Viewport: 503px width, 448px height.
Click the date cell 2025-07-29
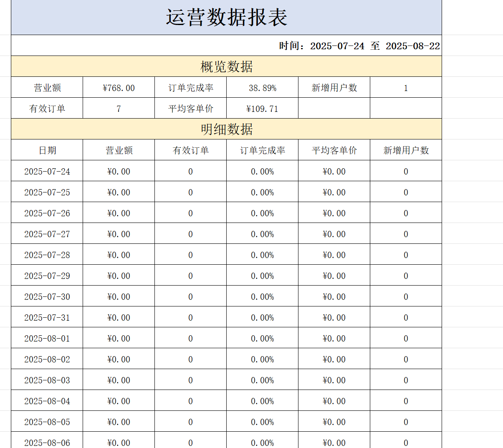click(47, 275)
